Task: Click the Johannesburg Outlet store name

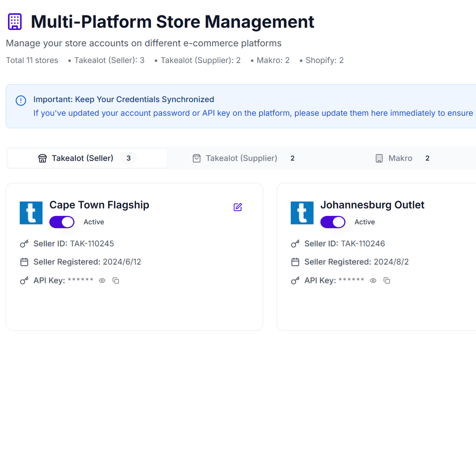Action: click(372, 205)
